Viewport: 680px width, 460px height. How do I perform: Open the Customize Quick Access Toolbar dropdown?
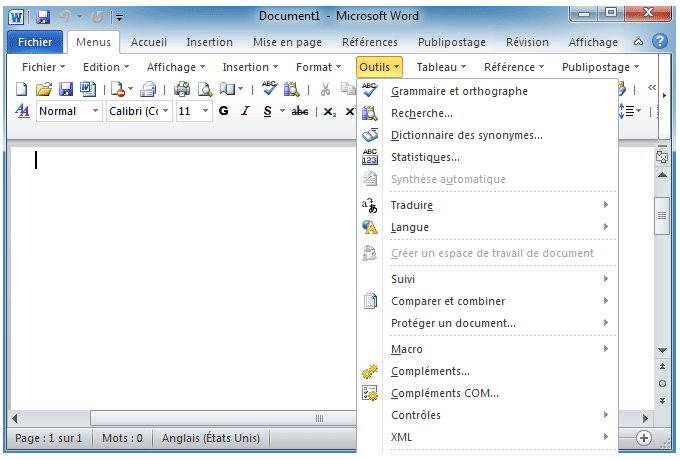click(x=119, y=18)
